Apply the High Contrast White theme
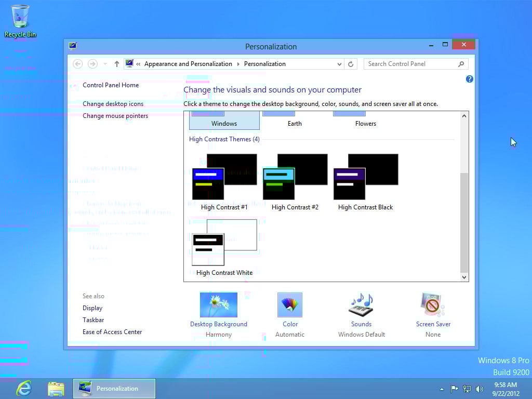 (x=224, y=247)
